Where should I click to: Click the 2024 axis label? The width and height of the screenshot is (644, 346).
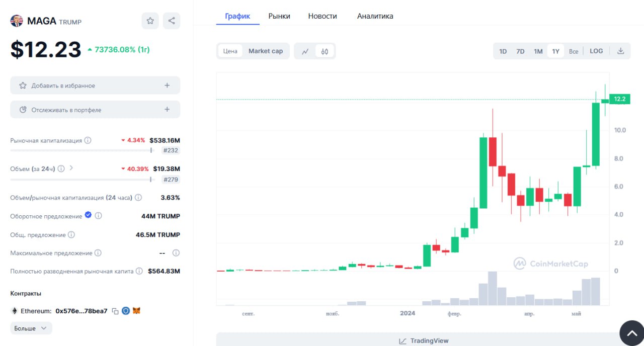click(408, 313)
